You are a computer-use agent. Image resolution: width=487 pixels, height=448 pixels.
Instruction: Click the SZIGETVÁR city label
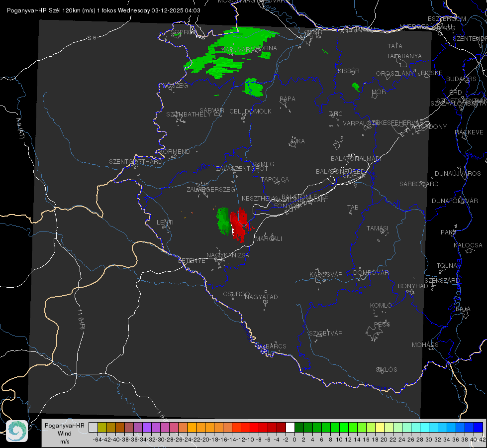[x=326, y=334]
